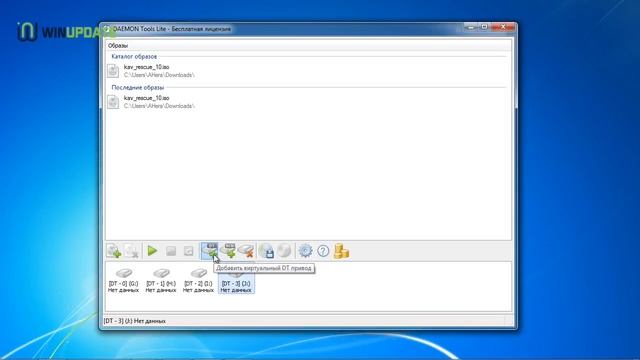Click the Remove image toolbar icon
The image size is (640, 360).
pos(131,251)
